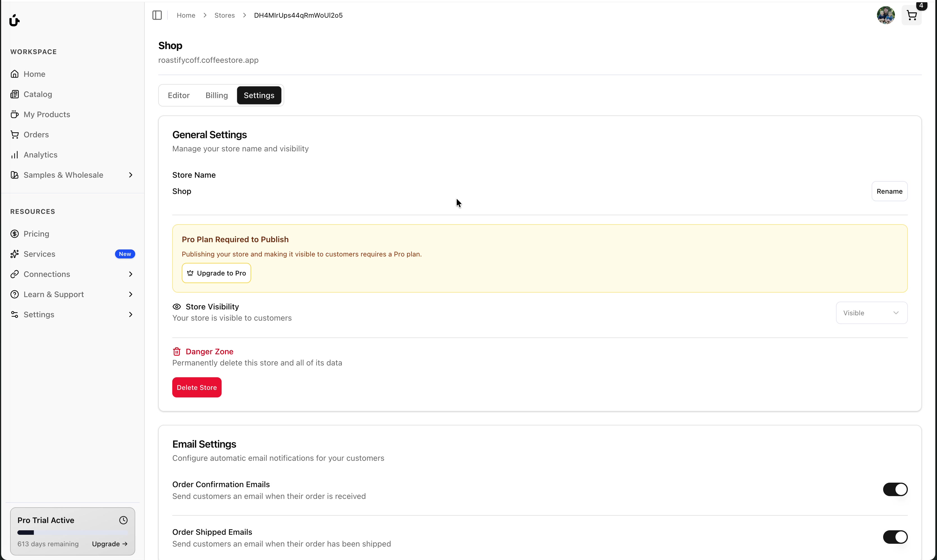Click the Rename store button
This screenshot has width=937, height=560.
[x=889, y=191]
